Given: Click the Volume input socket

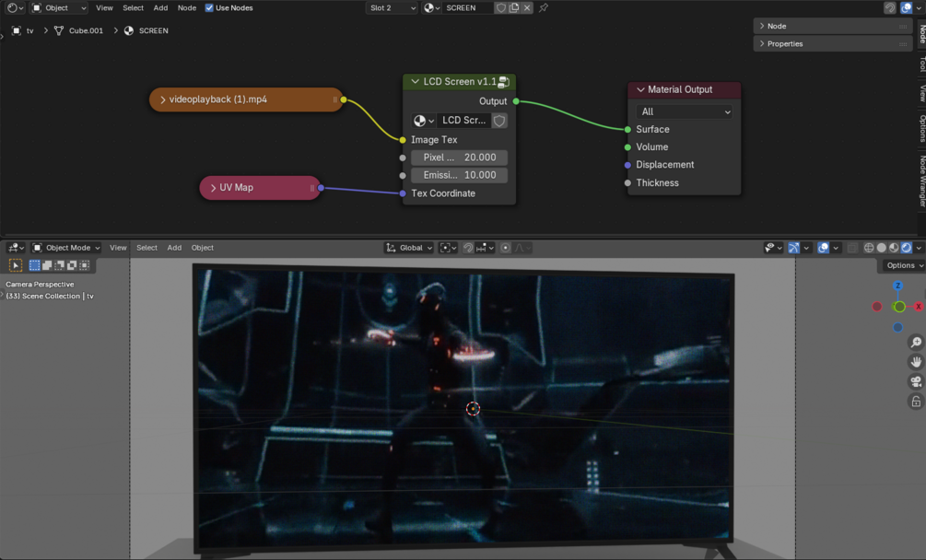Looking at the screenshot, I should coord(627,147).
